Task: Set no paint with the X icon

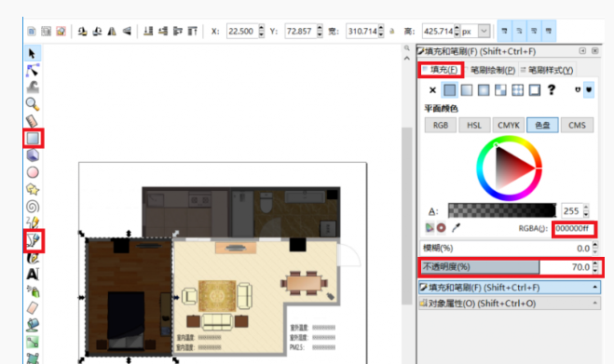Action: [432, 90]
